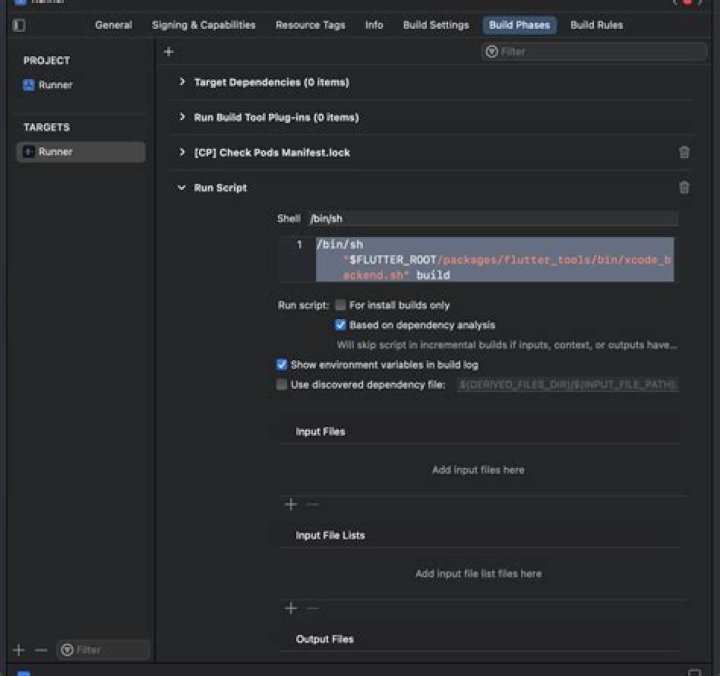Image resolution: width=720 pixels, height=676 pixels.
Task: Select the Runner target row
Action: 81,152
